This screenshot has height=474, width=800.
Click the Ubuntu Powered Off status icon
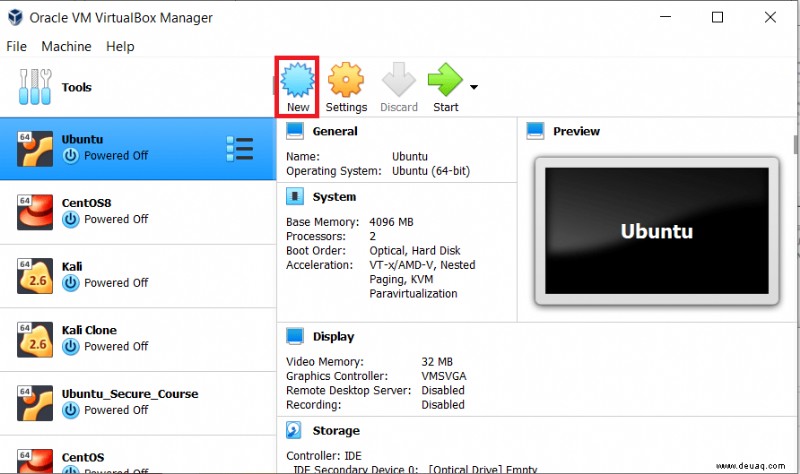tap(70, 156)
